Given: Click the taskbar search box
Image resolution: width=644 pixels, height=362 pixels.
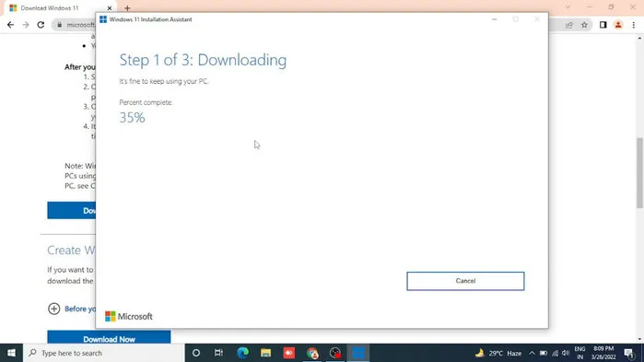Looking at the screenshot, I should click(x=103, y=353).
